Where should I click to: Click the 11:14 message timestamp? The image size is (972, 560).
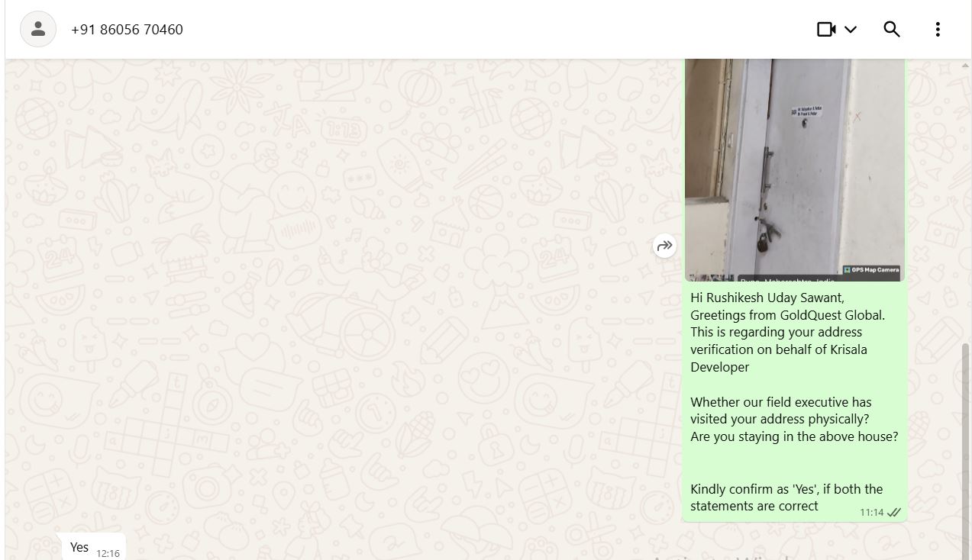[871, 512]
